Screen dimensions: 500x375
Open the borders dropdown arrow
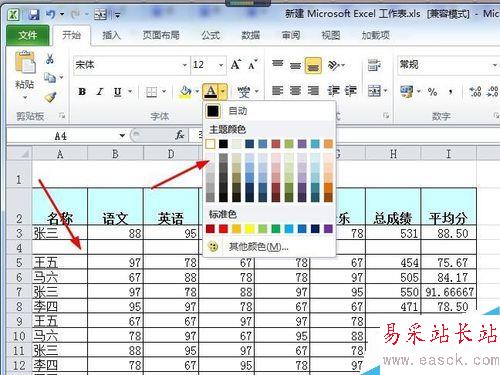tap(164, 92)
